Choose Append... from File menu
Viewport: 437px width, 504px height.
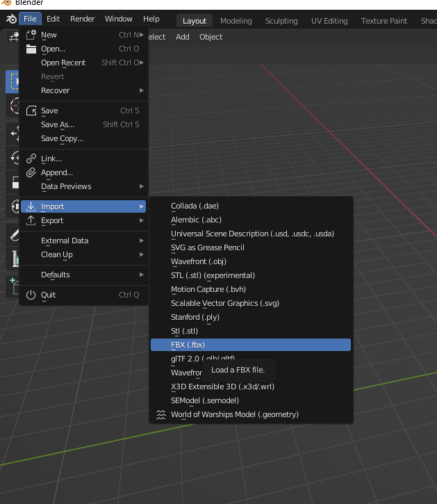point(83,172)
